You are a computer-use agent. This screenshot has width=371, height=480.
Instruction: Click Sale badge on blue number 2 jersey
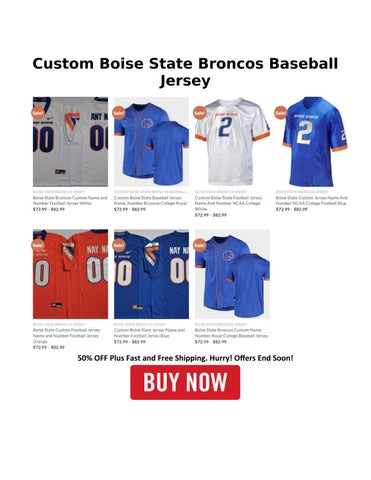point(281,113)
